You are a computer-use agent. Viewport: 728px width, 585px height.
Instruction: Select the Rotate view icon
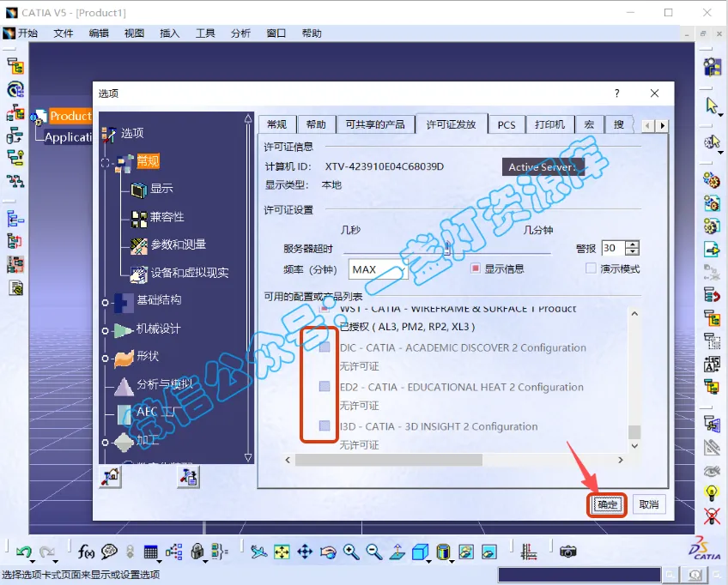coord(328,552)
